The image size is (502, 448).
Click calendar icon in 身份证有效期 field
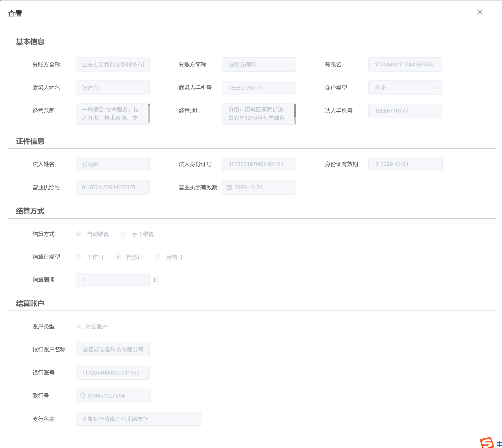[x=375, y=164]
